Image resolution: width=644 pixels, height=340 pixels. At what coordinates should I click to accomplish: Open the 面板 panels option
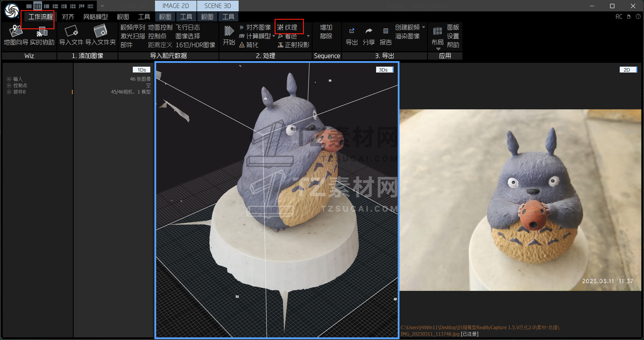(453, 27)
